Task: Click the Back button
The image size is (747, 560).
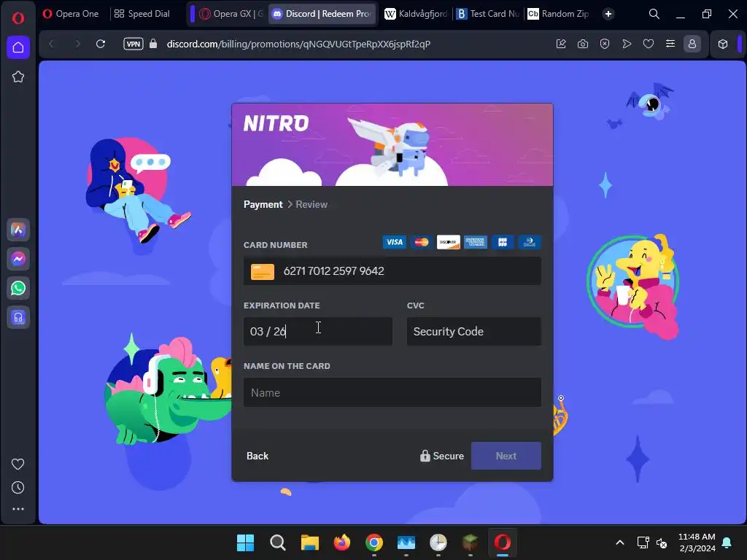Action: pos(258,456)
